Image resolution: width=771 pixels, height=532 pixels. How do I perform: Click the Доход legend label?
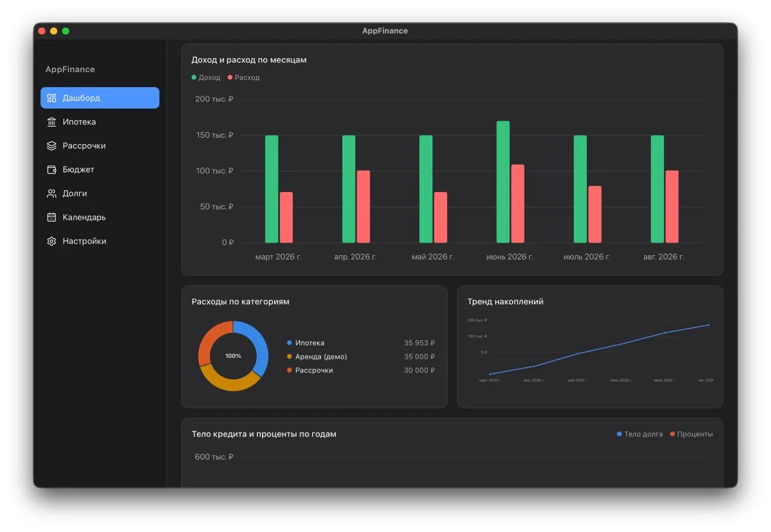point(210,78)
